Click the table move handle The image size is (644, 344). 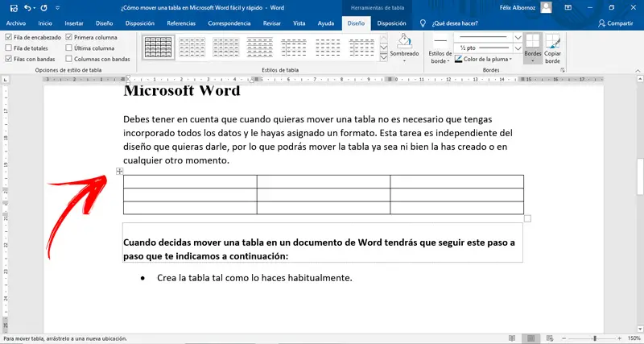[119, 172]
